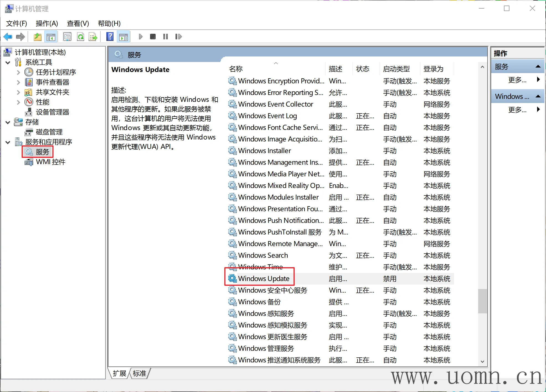Collapse the 存储 tree node
The image size is (546, 392).
(8, 122)
